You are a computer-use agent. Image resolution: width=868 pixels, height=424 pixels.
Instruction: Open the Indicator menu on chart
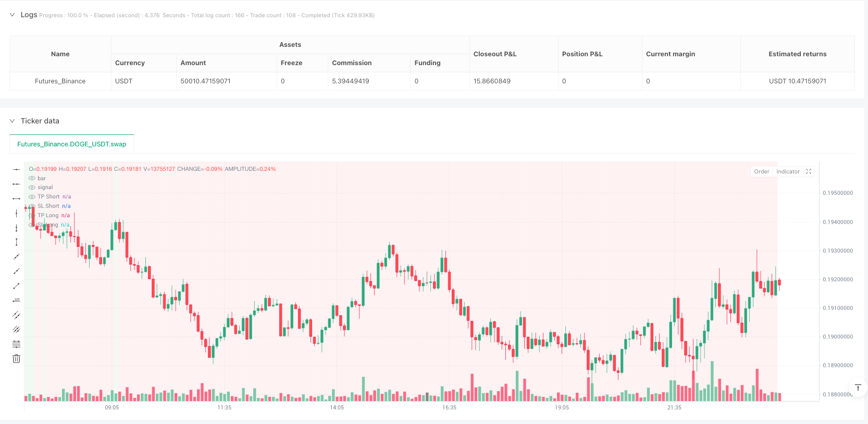tap(788, 171)
